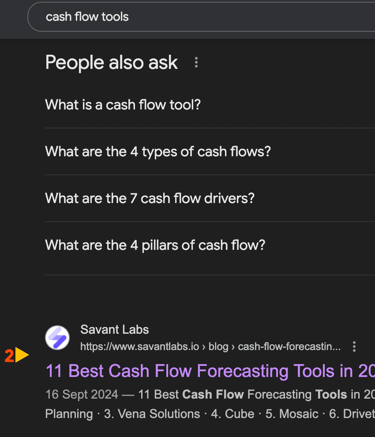Click the Savant Labs site logo

pyautogui.click(x=57, y=338)
